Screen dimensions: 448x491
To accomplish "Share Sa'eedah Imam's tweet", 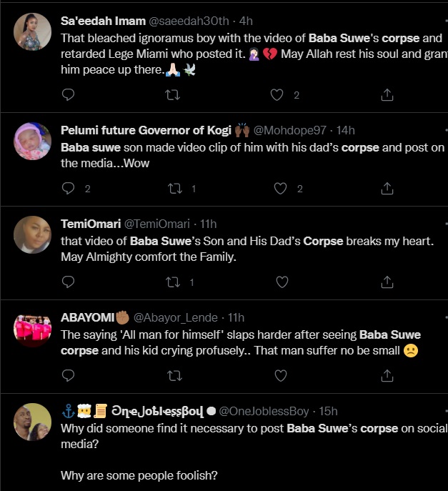I will pyautogui.click(x=387, y=94).
